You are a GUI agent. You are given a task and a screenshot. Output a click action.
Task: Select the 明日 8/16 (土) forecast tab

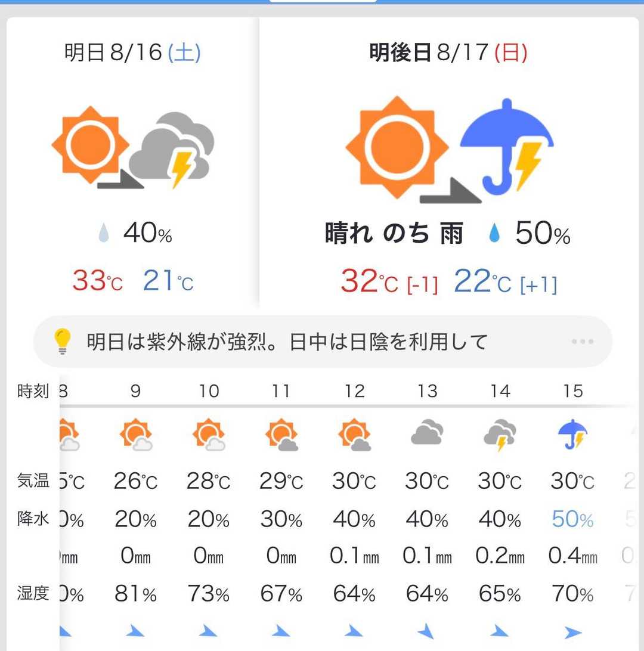tap(132, 53)
